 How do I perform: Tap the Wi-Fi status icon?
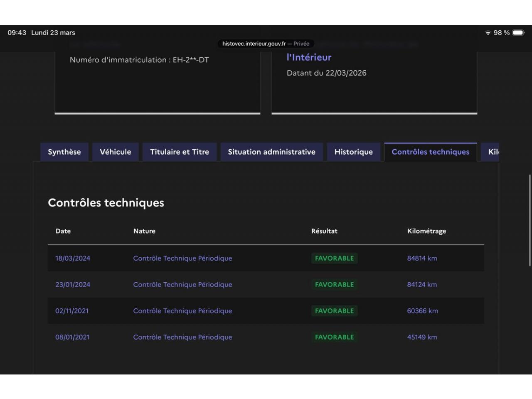coord(488,33)
